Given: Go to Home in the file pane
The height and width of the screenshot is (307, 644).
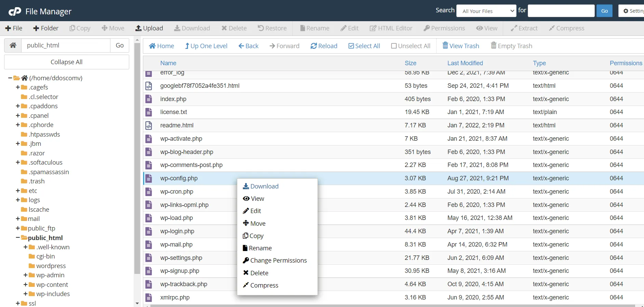Looking at the screenshot, I should [162, 46].
